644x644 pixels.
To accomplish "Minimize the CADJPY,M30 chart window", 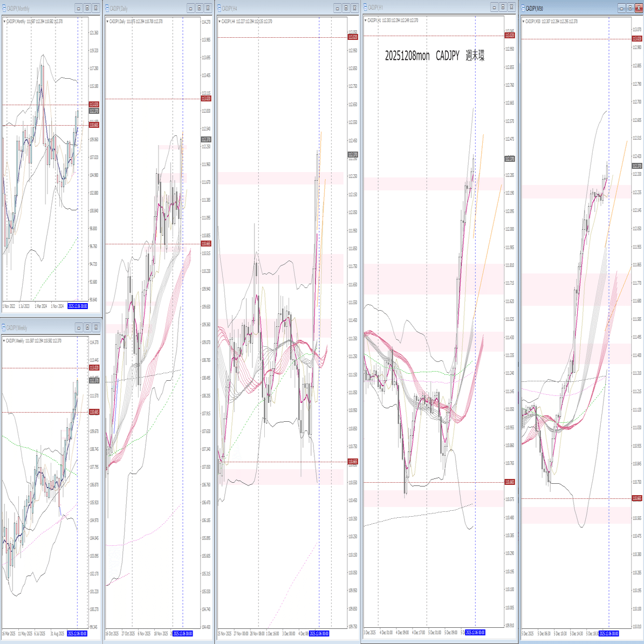I will point(622,8).
